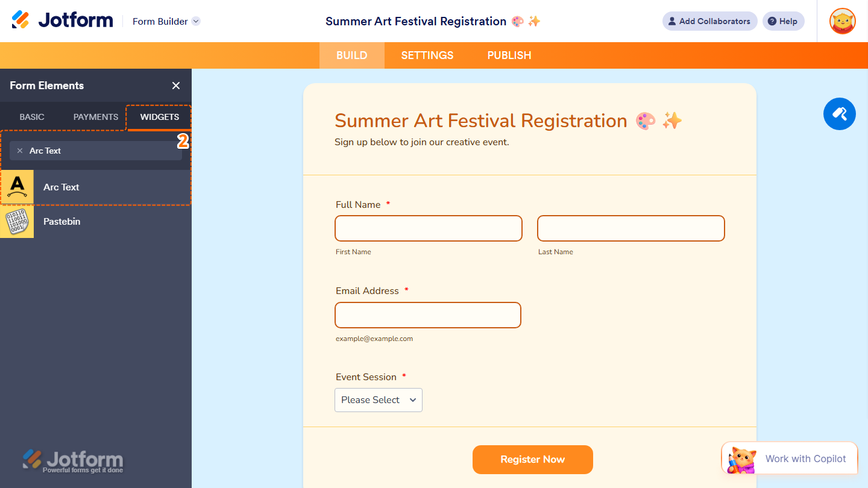
Task: Open your account avatar menu
Action: coord(841,21)
